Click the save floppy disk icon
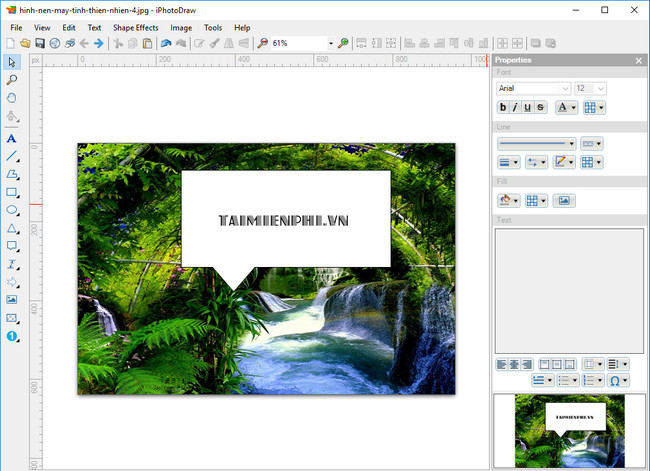The image size is (650, 471). 40,43
